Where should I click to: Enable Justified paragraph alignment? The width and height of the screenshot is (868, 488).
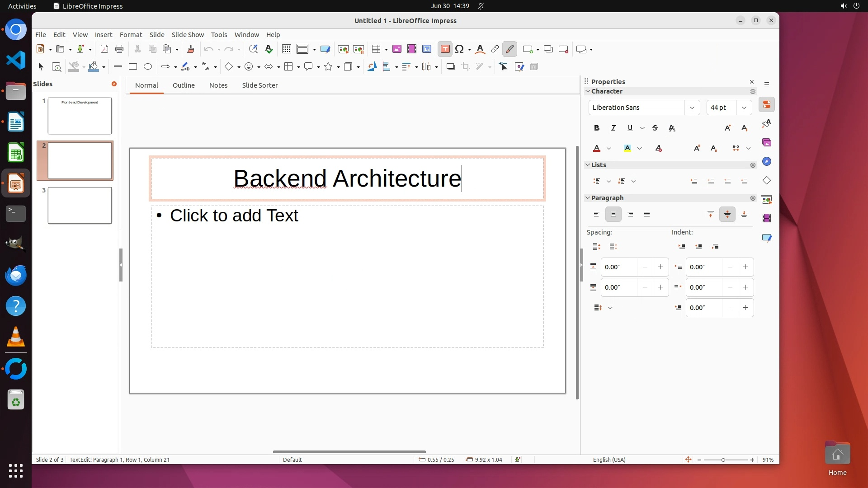[x=647, y=214]
